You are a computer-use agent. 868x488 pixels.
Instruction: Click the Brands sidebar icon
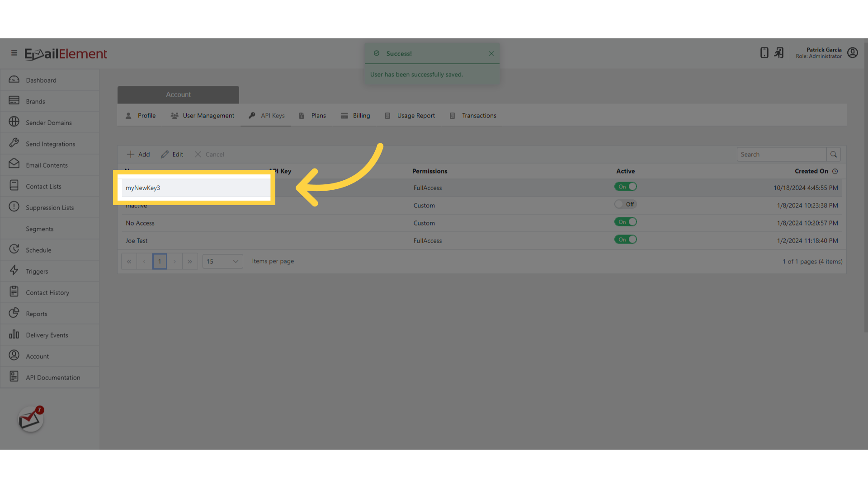[x=14, y=101]
